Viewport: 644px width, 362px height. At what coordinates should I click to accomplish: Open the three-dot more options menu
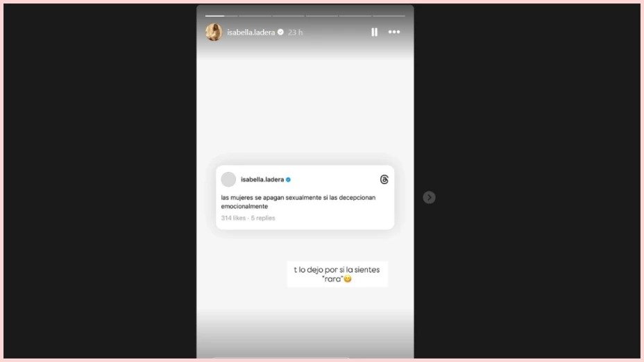click(x=394, y=32)
